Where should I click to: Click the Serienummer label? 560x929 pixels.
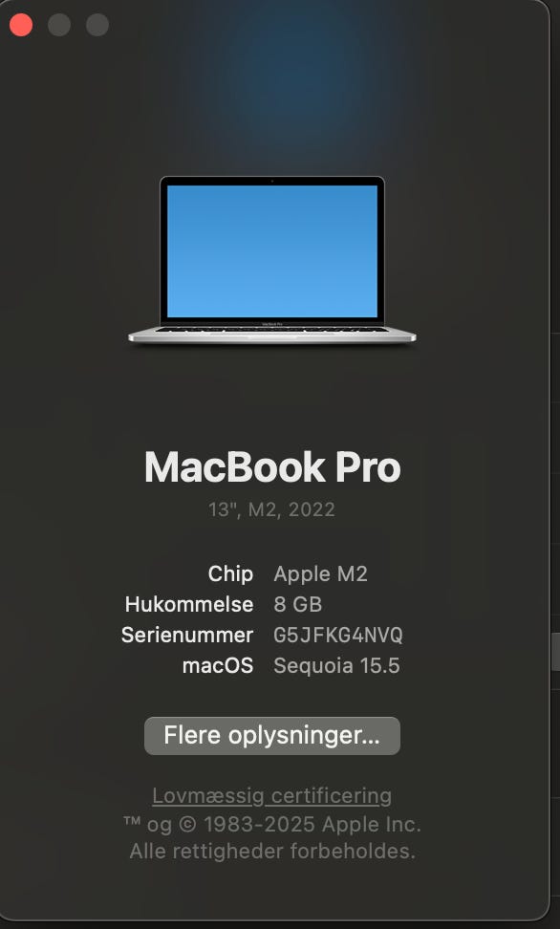click(187, 636)
